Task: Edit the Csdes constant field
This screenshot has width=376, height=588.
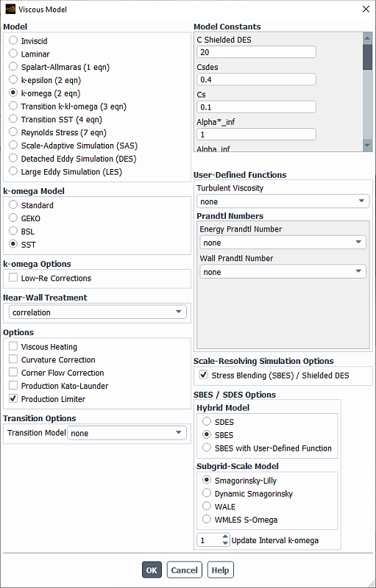Action: (256, 79)
